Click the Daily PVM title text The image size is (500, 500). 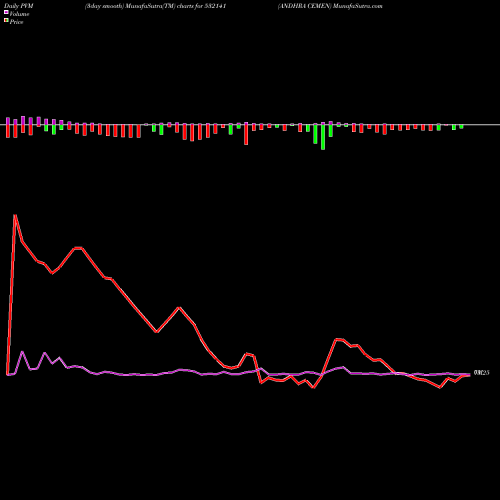coord(19,6)
